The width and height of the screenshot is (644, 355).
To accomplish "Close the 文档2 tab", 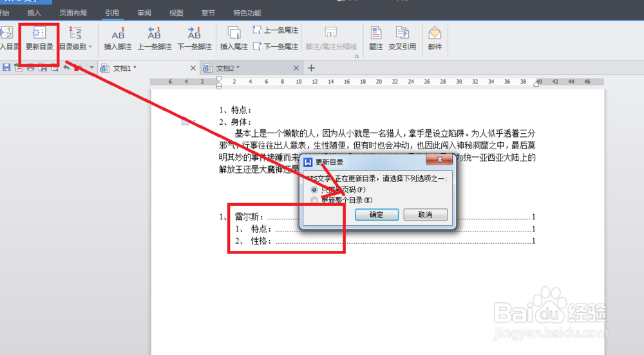I will tap(296, 68).
